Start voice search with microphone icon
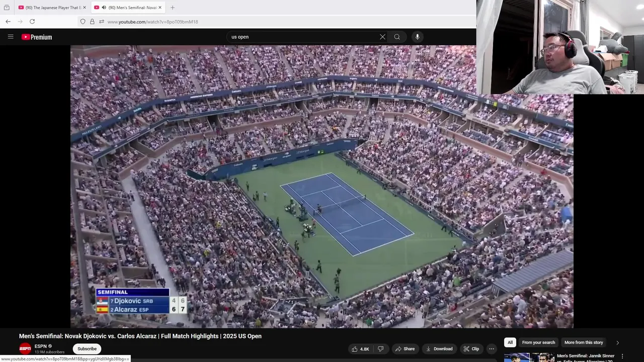Viewport: 644px width, 362px height. coord(417,37)
